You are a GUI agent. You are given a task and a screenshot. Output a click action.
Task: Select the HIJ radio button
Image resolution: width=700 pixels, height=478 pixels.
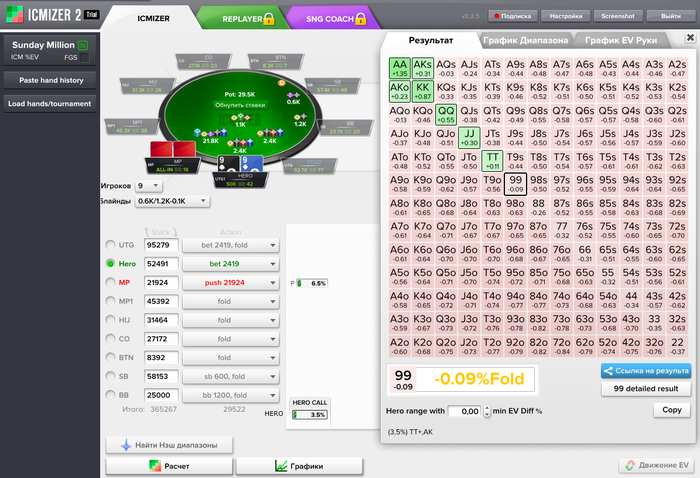click(x=110, y=320)
